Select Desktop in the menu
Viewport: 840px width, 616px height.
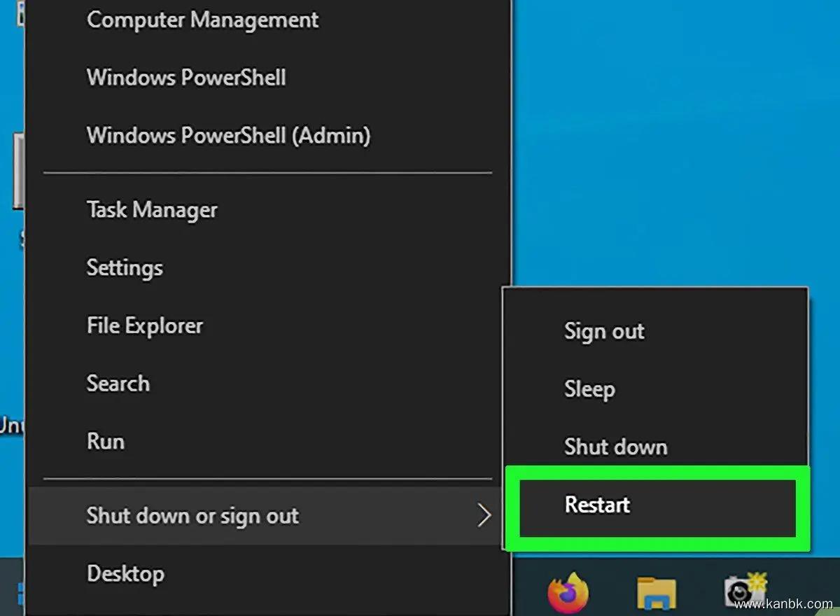pyautogui.click(x=125, y=574)
